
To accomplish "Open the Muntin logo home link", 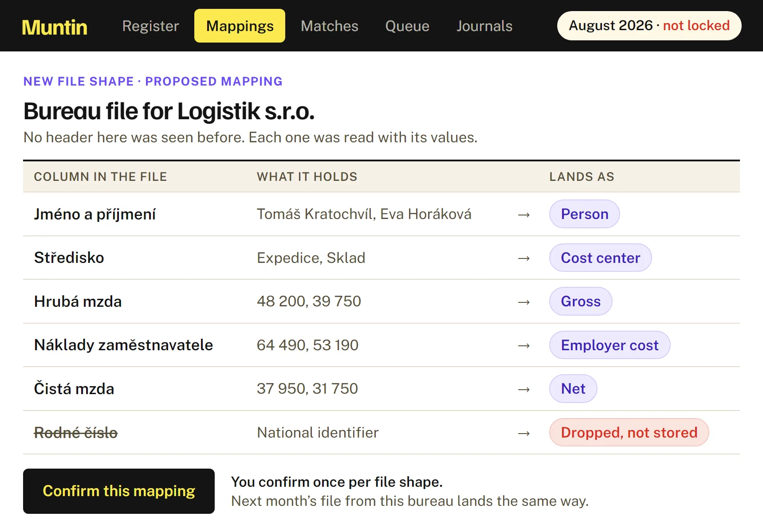I will tap(55, 27).
